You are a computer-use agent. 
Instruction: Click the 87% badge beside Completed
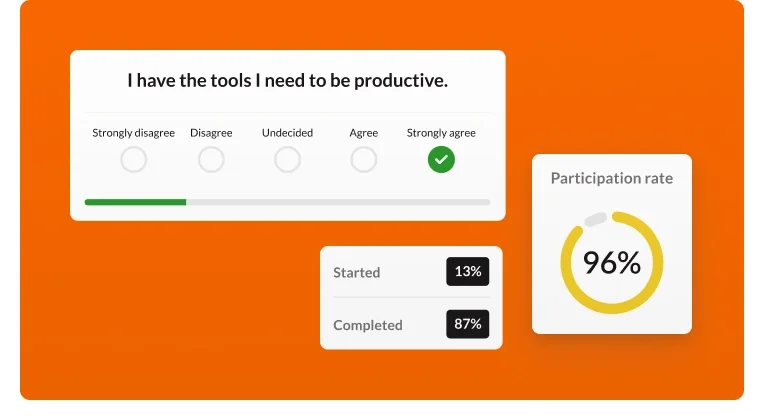467,324
